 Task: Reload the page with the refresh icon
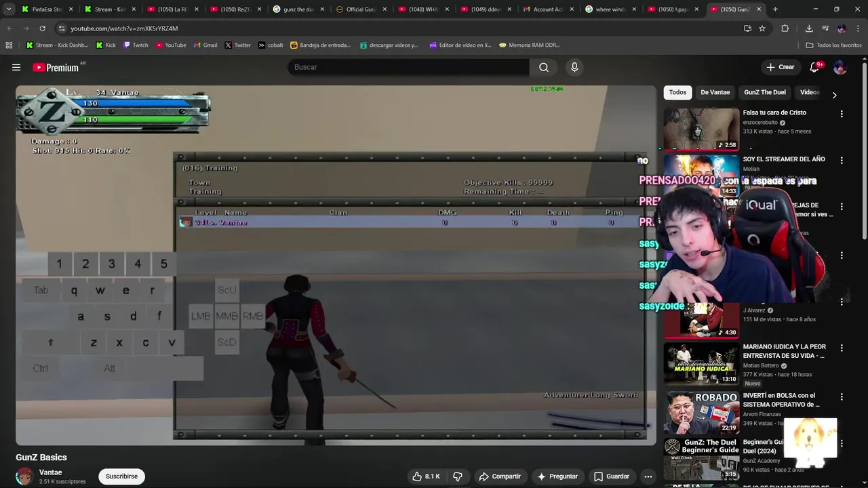(42, 28)
